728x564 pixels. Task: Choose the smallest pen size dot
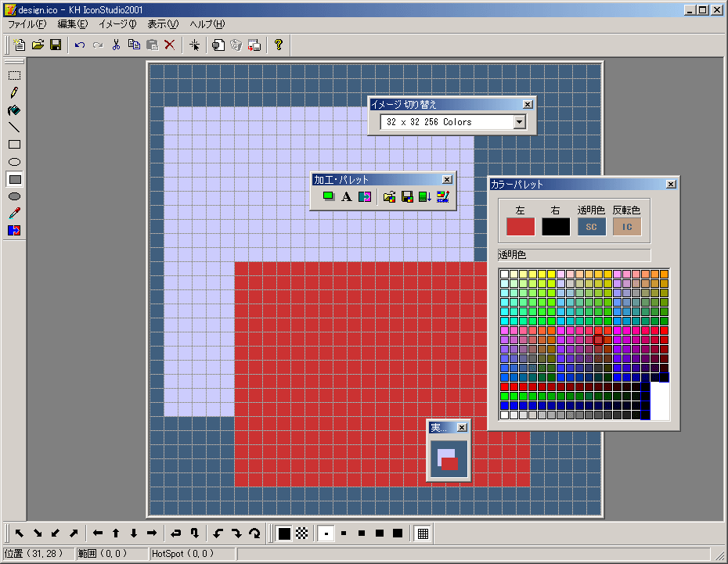pyautogui.click(x=326, y=533)
